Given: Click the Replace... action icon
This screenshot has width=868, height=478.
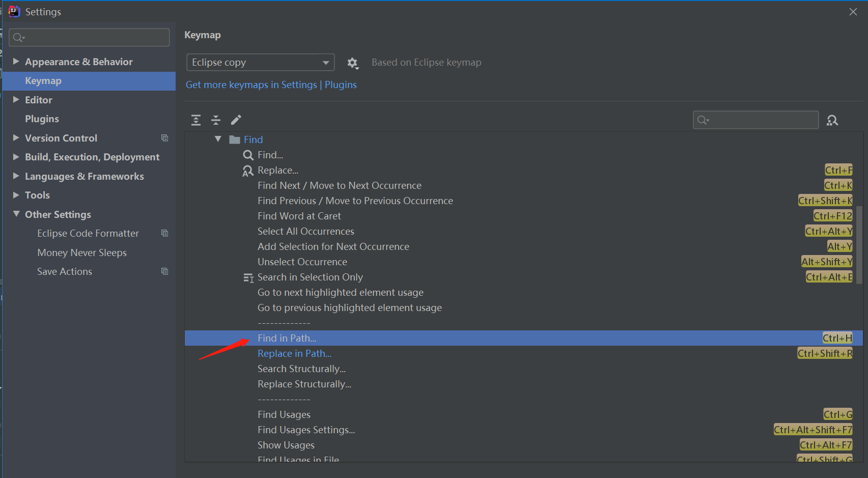Looking at the screenshot, I should tap(248, 171).
